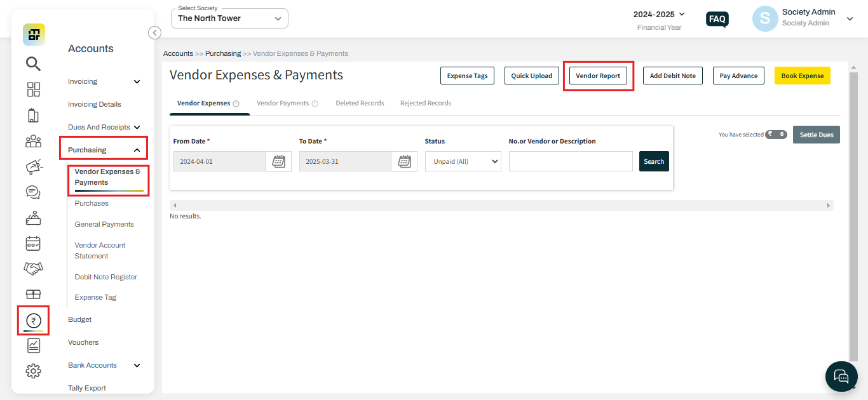
Task: Expand the Invoicing section in menu
Action: [x=105, y=81]
